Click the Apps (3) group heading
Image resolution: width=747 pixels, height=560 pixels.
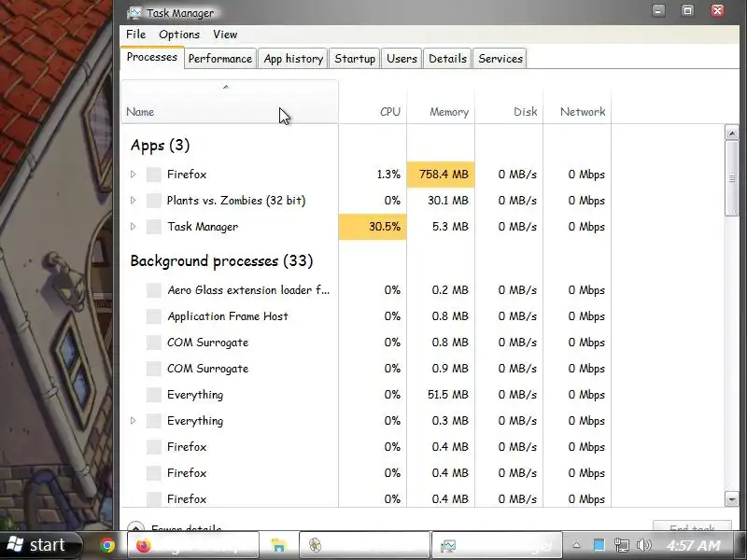click(160, 146)
